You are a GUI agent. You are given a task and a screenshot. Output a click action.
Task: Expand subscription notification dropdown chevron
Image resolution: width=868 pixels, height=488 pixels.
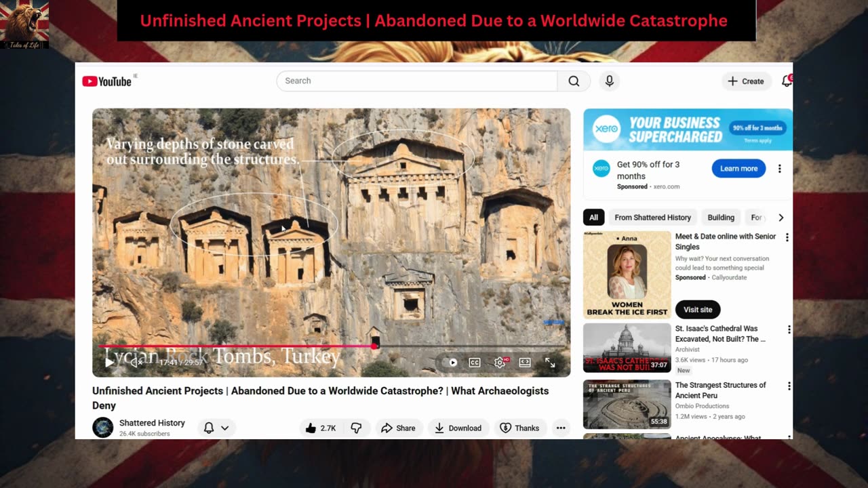click(224, 428)
